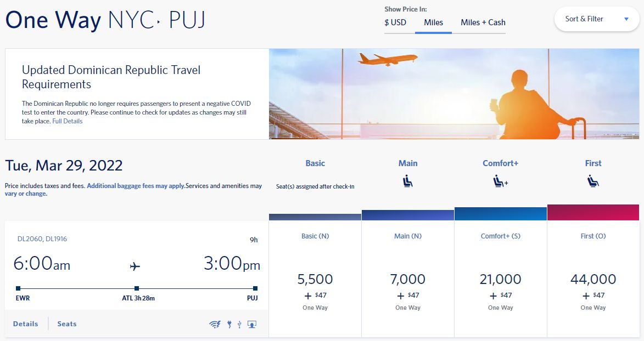Show prices in $ USD
644x341 pixels.
[395, 22]
